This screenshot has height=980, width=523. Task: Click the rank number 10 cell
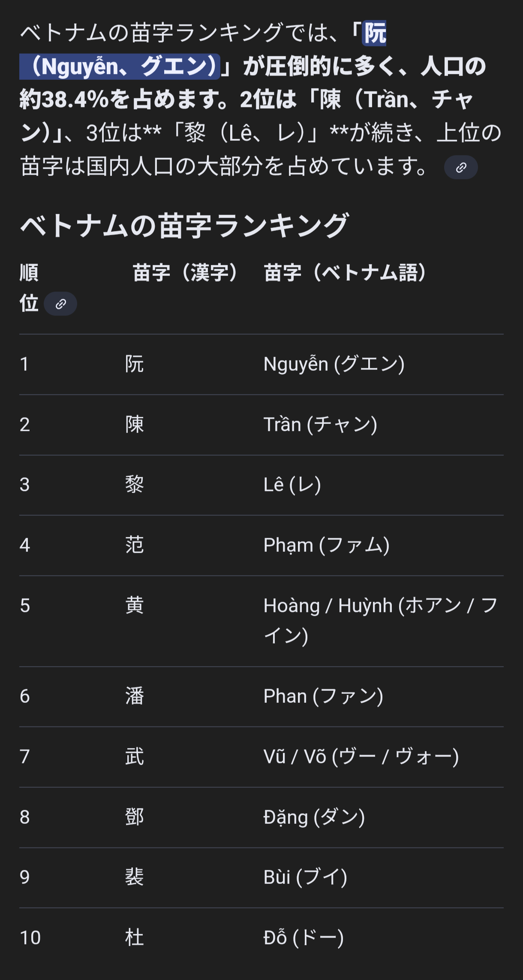30,938
